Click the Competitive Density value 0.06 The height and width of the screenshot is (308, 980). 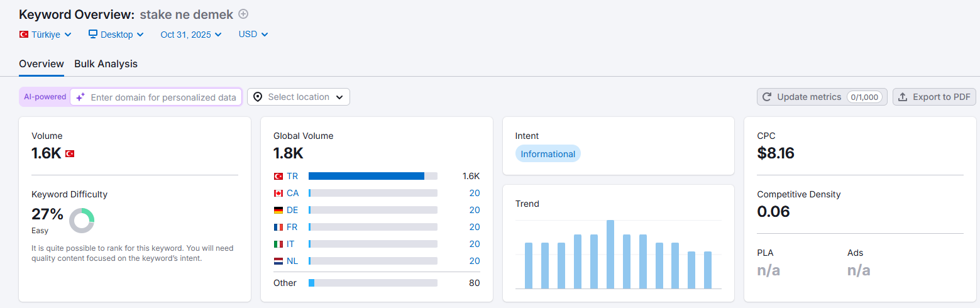[x=773, y=211]
